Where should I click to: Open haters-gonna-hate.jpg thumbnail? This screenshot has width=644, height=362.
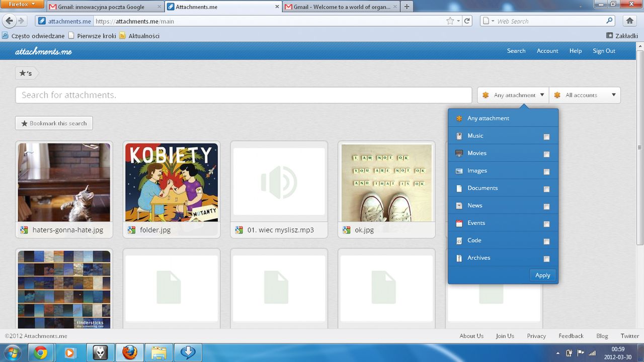pyautogui.click(x=64, y=183)
